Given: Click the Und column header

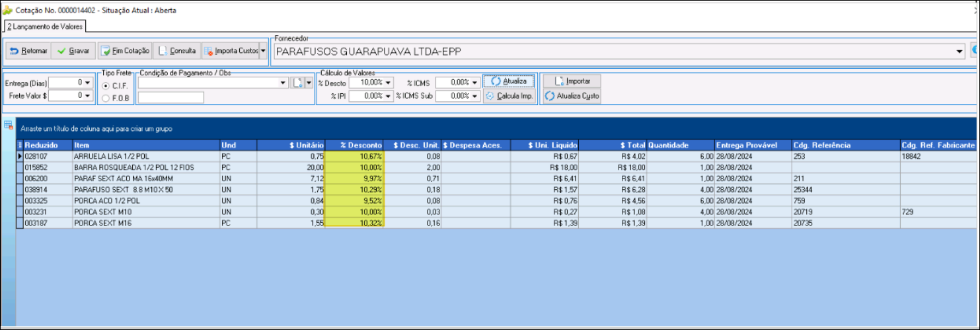Looking at the screenshot, I should (239, 145).
